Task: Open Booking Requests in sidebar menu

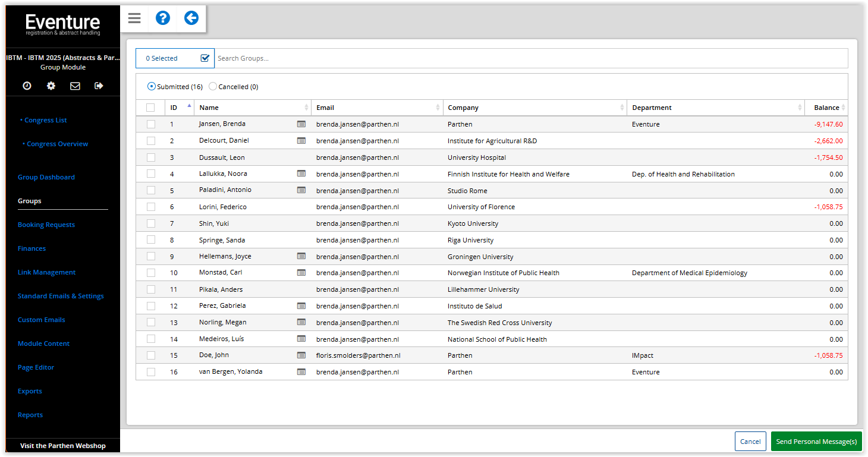Action: 46,225
